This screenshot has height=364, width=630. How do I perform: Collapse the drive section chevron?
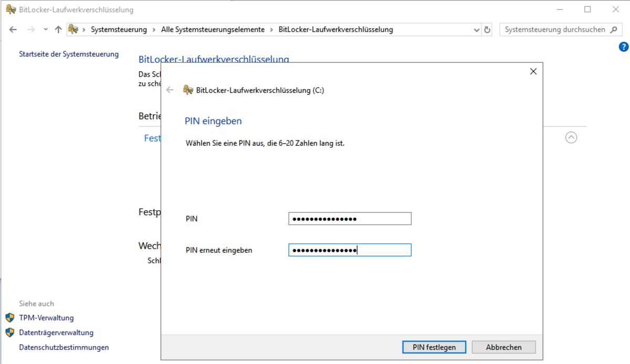(x=571, y=137)
